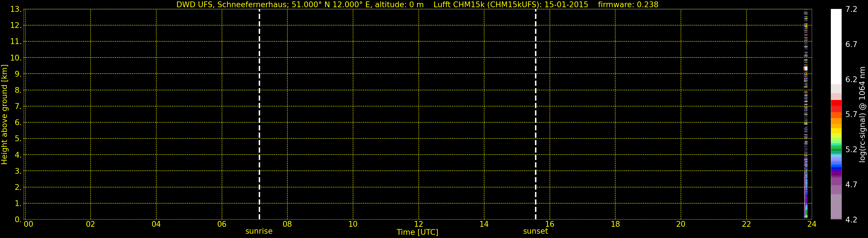The width and height of the screenshot is (868, 238).
Task: Click the "12" tick on the time axis
Action: pyautogui.click(x=419, y=224)
